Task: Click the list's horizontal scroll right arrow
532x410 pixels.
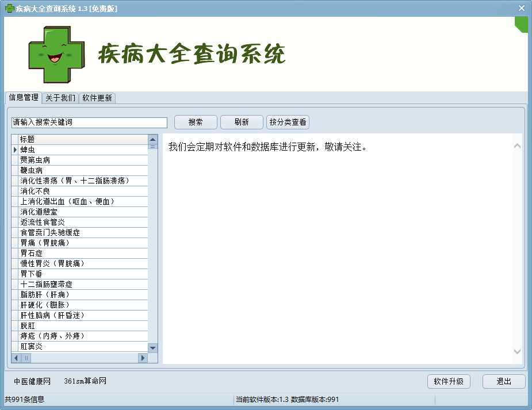Action: point(143,358)
